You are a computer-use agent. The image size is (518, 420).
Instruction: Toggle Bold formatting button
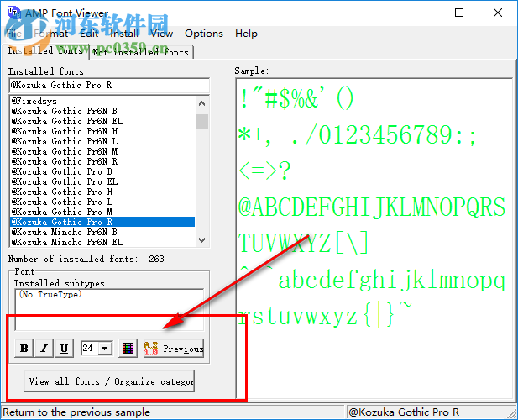[x=24, y=348]
